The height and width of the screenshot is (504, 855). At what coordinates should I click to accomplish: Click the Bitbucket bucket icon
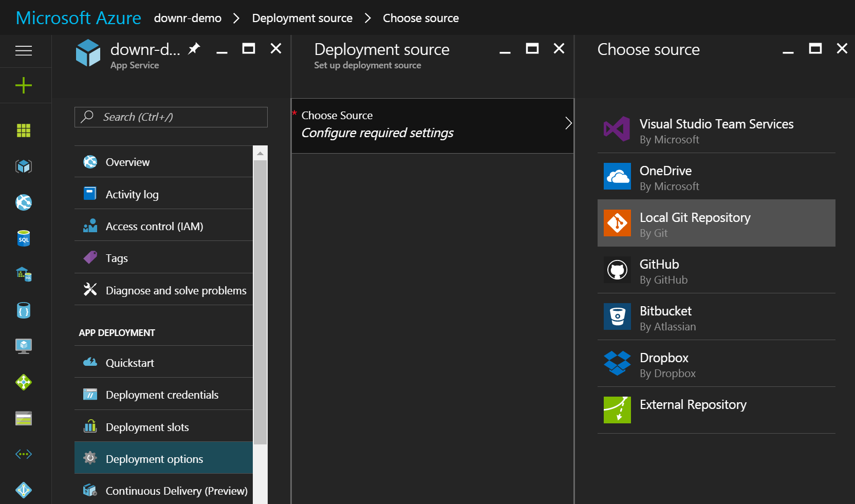(x=617, y=316)
